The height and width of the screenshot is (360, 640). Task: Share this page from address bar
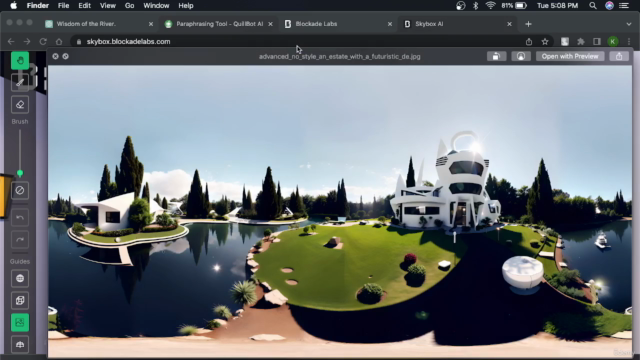pyautogui.click(x=529, y=42)
